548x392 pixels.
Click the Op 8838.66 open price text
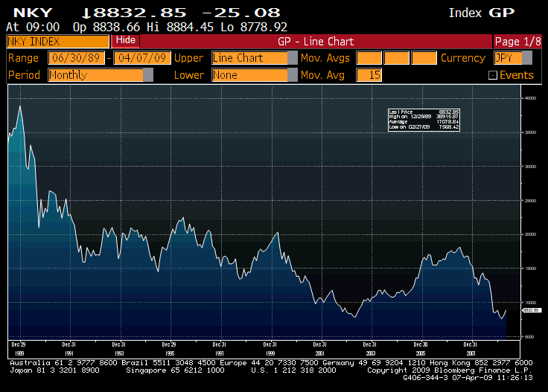[106, 27]
